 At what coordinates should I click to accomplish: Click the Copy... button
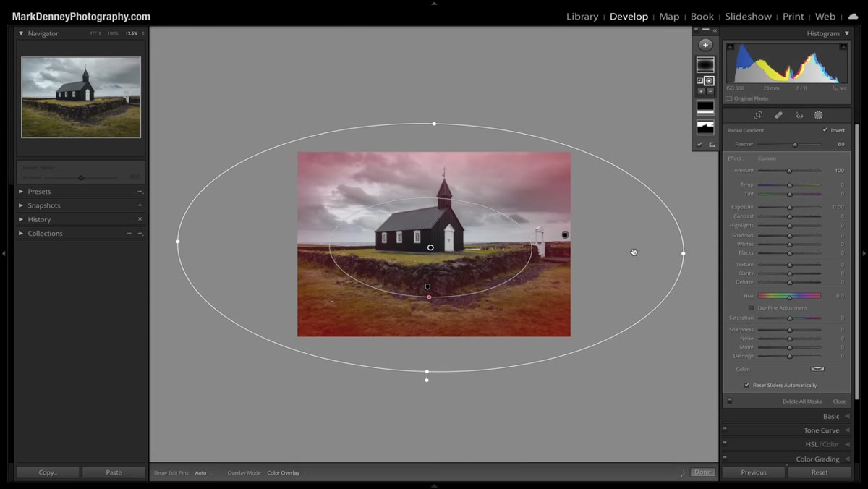click(x=48, y=472)
